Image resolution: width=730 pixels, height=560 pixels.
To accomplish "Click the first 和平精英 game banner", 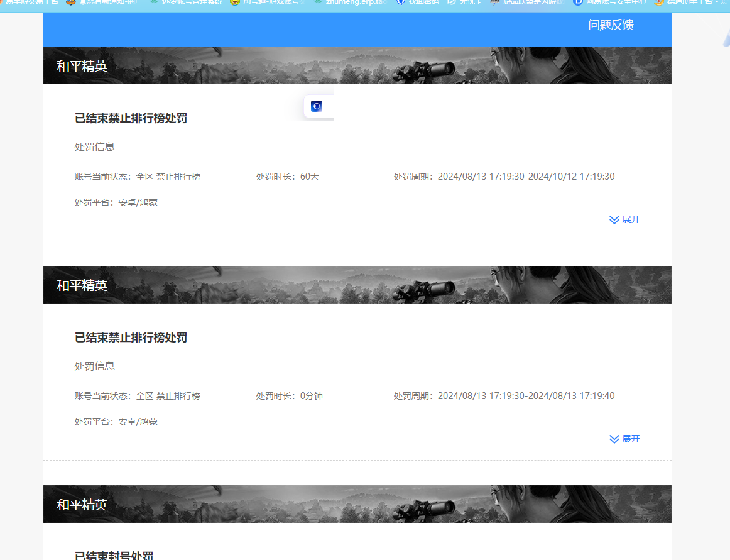I will [x=357, y=65].
